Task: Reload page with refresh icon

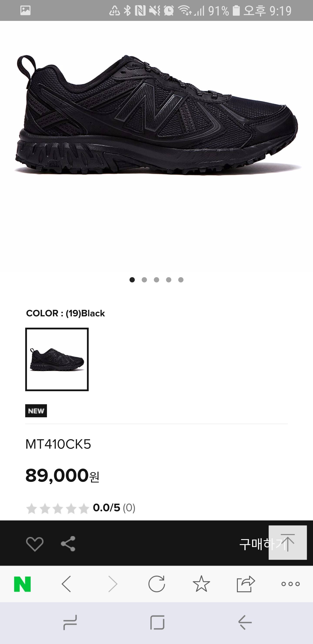Action: [157, 584]
